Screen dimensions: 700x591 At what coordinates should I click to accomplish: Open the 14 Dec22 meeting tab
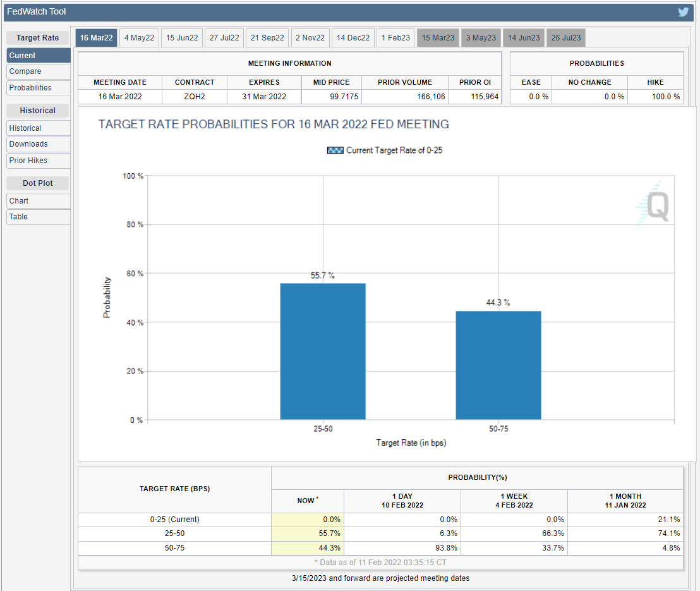[x=353, y=38]
